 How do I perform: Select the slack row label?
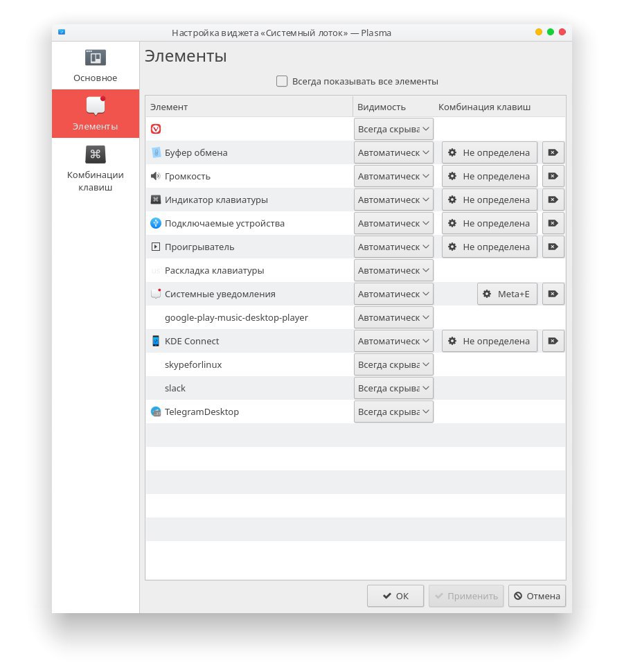click(x=175, y=388)
